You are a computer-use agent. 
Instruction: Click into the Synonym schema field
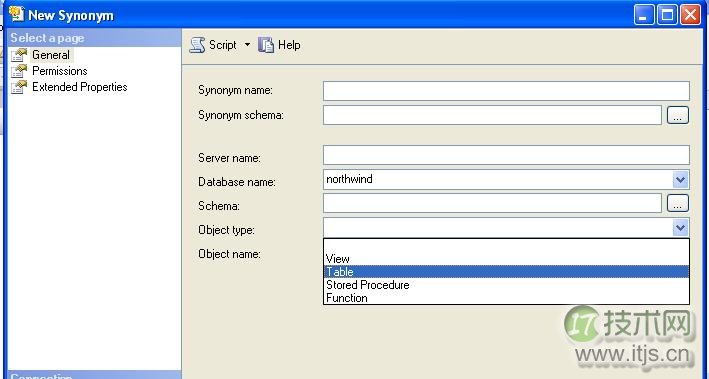pos(492,115)
